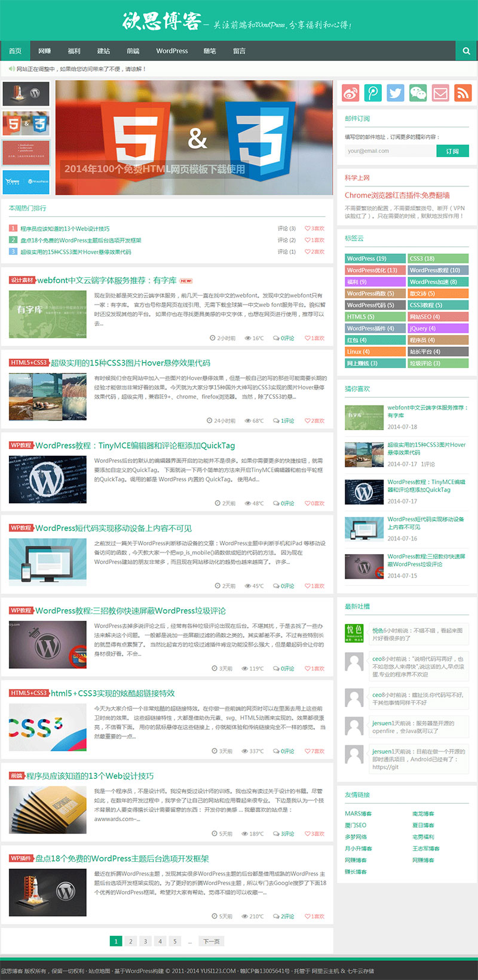This screenshot has width=478, height=980.
Task: Open the WordPress navigation menu item
Action: click(172, 51)
